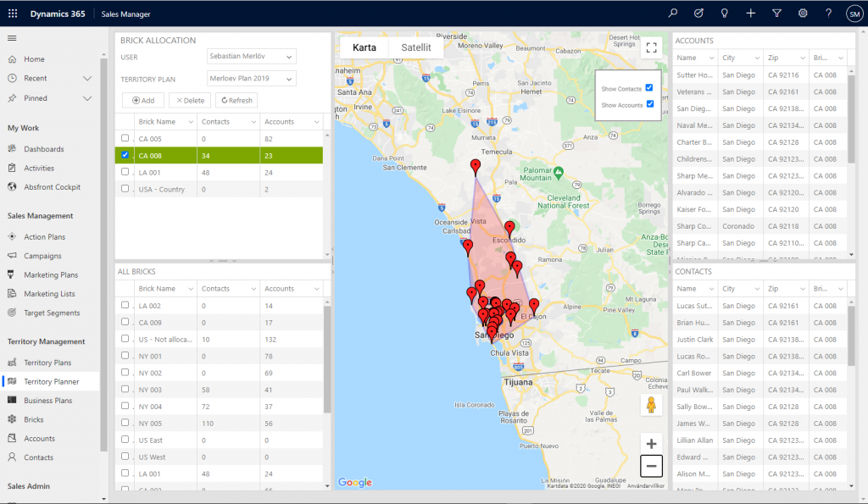The image size is (868, 504).
Task: Click the map pin north of Vista
Action: click(x=476, y=167)
